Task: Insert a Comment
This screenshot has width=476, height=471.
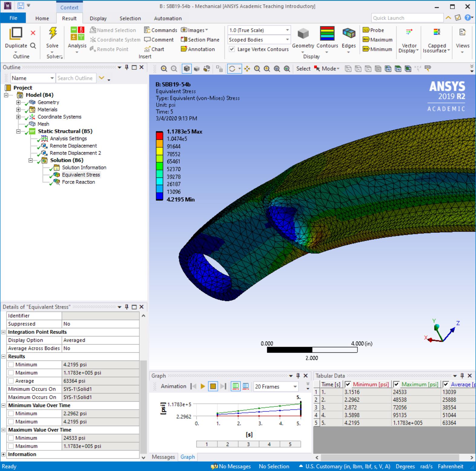Action: [159, 40]
